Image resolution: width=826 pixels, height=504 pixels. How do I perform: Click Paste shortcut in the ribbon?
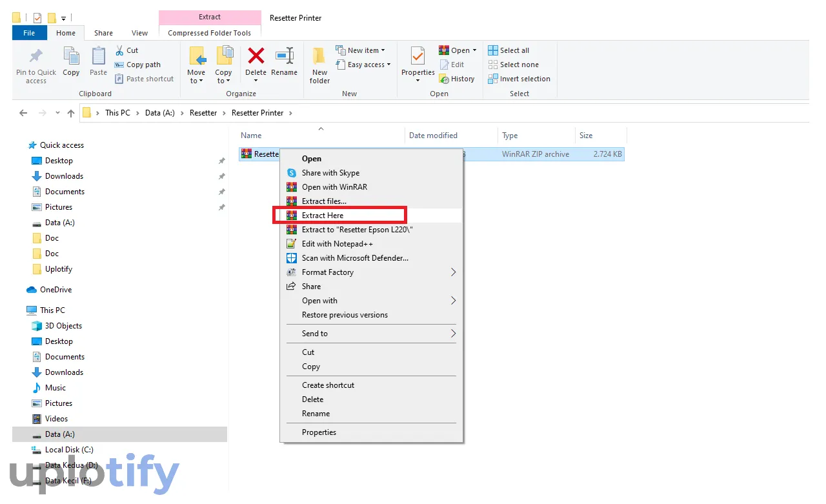(144, 79)
